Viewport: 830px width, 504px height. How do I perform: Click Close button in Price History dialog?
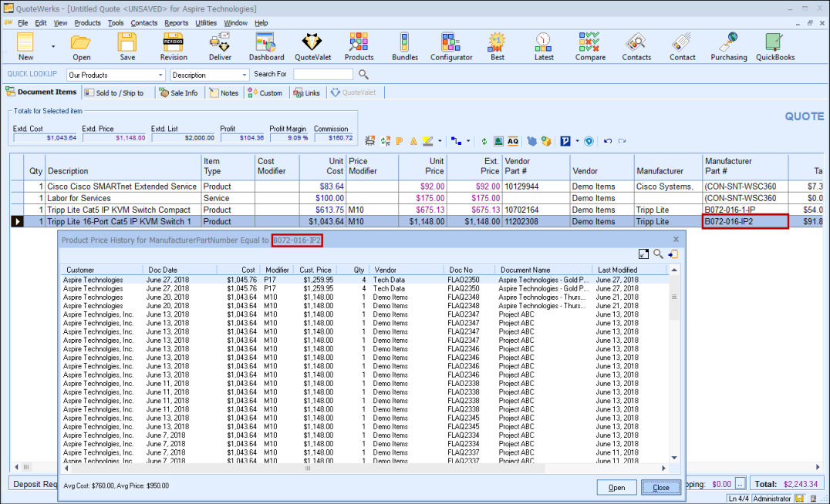click(x=660, y=488)
